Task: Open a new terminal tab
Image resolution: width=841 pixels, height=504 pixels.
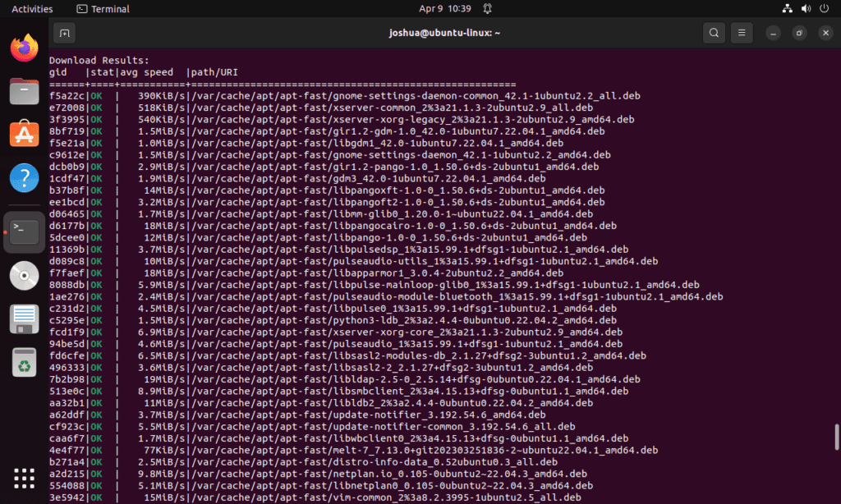Action: point(64,33)
